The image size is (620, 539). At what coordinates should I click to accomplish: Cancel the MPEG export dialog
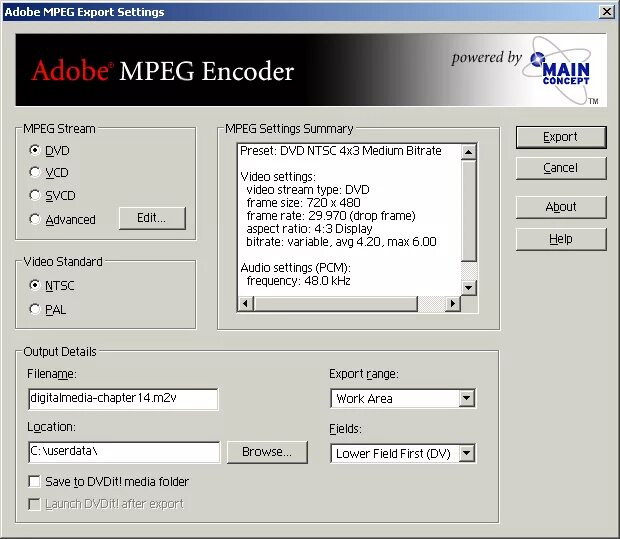(561, 168)
